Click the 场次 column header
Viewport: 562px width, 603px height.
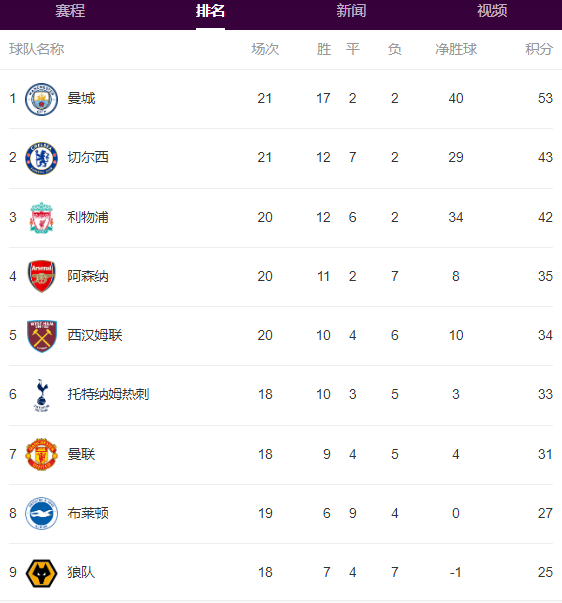click(x=265, y=49)
